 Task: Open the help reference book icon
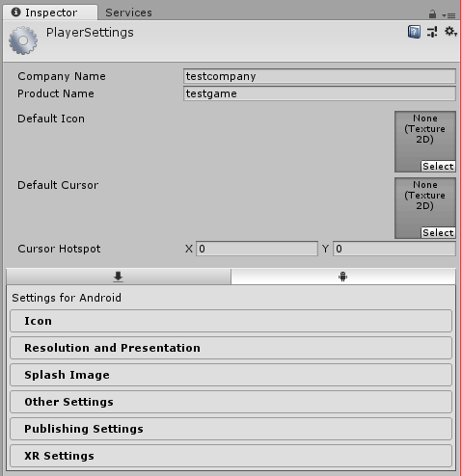[414, 32]
